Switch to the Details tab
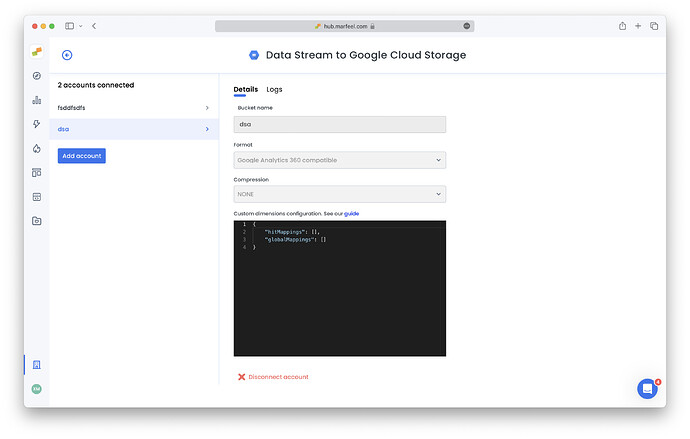Image resolution: width=690 pixels, height=439 pixels. tap(246, 89)
